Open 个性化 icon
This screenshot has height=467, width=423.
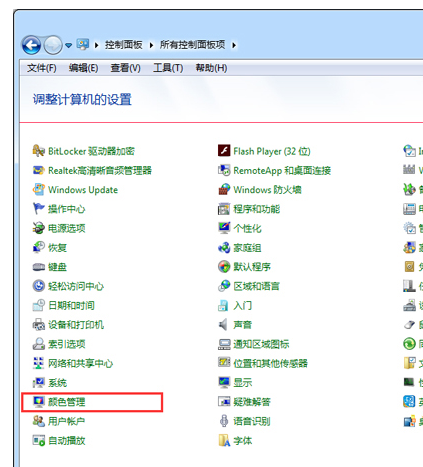pos(224,228)
